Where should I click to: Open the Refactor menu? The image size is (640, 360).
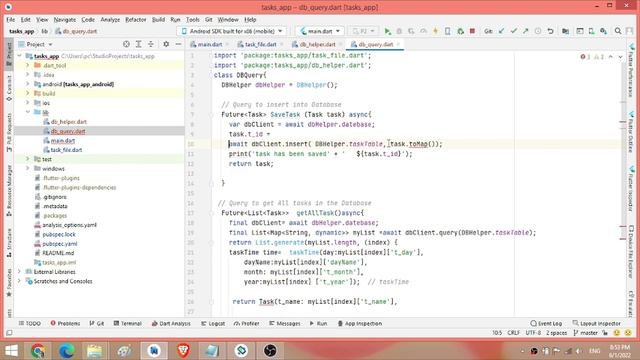tap(136, 20)
